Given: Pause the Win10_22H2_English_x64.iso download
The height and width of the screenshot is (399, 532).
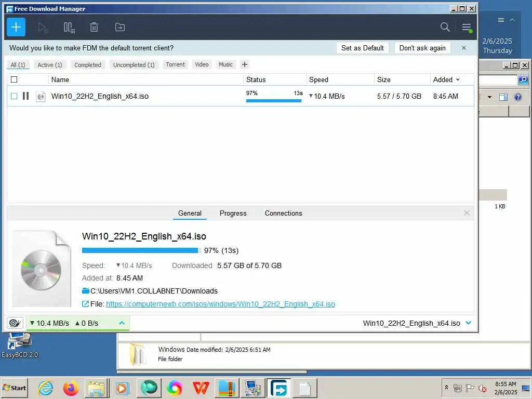Looking at the screenshot, I should (26, 96).
